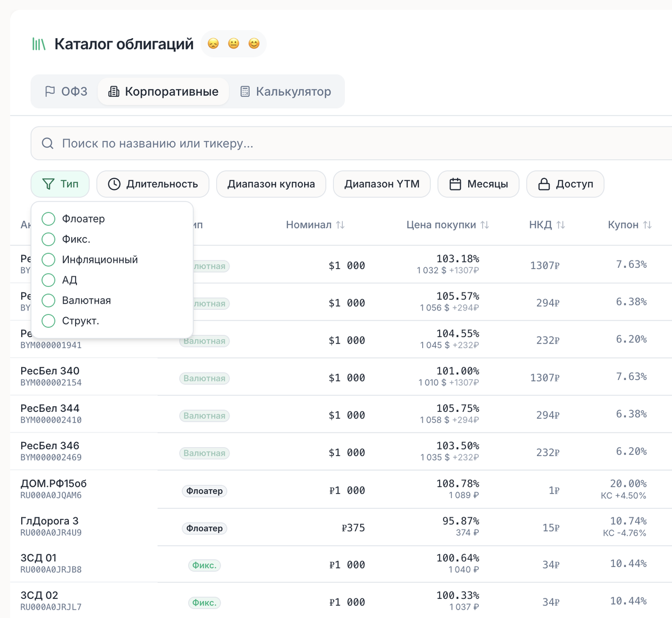Image resolution: width=672 pixels, height=618 pixels.
Task: Click the green bars logo beside Каталог облигаций
Action: tap(38, 44)
